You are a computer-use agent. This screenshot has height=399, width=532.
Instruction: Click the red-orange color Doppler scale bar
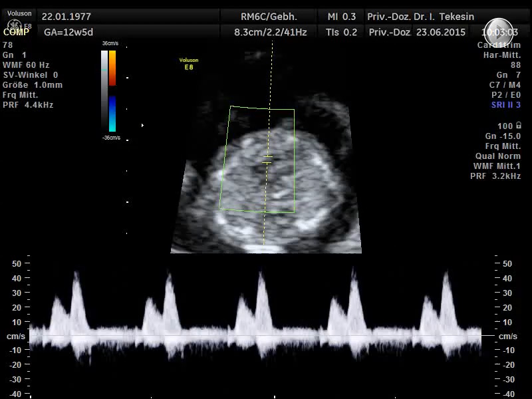pyautogui.click(x=112, y=68)
